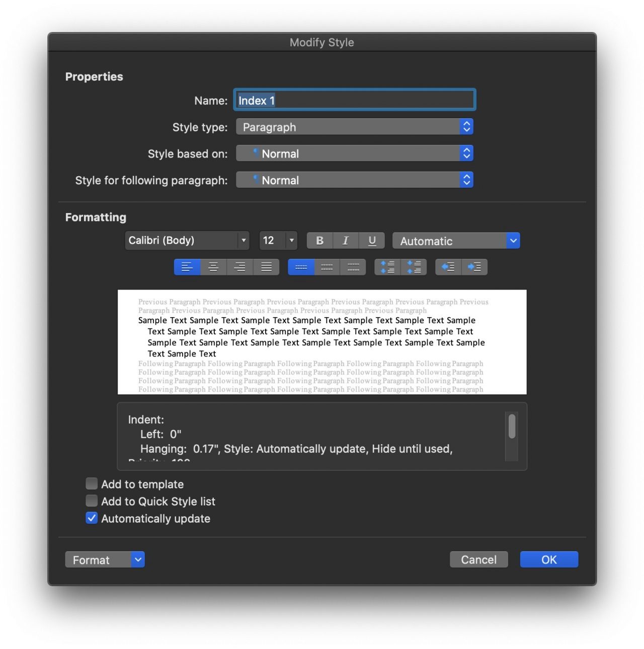Open the Format menu
644x649 pixels.
pos(105,559)
